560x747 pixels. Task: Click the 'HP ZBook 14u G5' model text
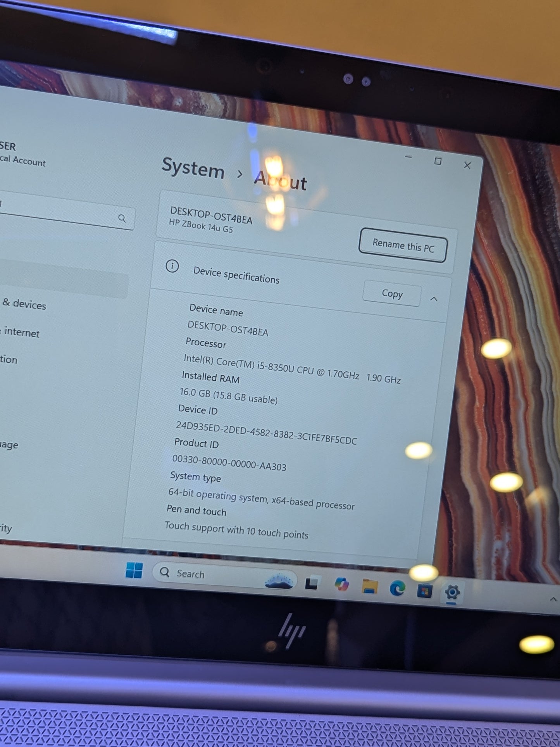coord(201,226)
